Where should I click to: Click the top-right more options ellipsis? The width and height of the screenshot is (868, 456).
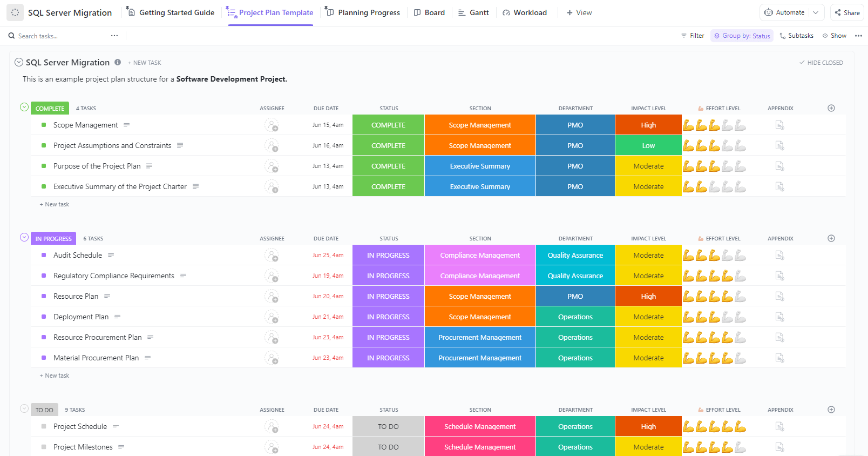pos(858,36)
